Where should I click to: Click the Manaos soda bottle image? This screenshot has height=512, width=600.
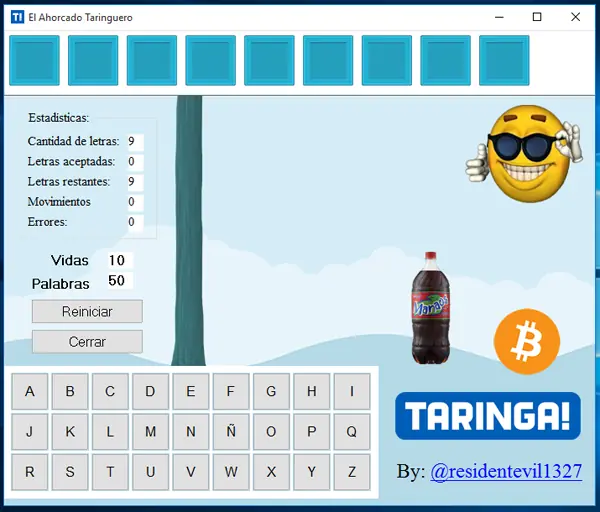tap(430, 308)
